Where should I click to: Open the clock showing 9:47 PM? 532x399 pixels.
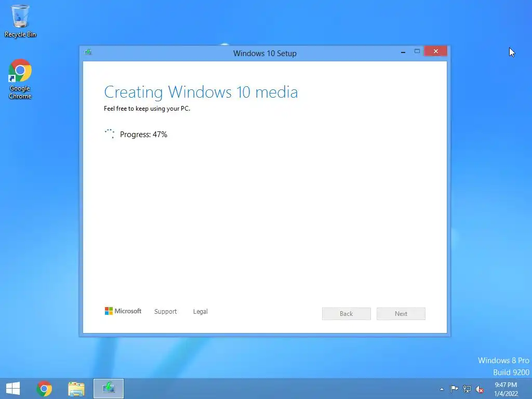506,389
